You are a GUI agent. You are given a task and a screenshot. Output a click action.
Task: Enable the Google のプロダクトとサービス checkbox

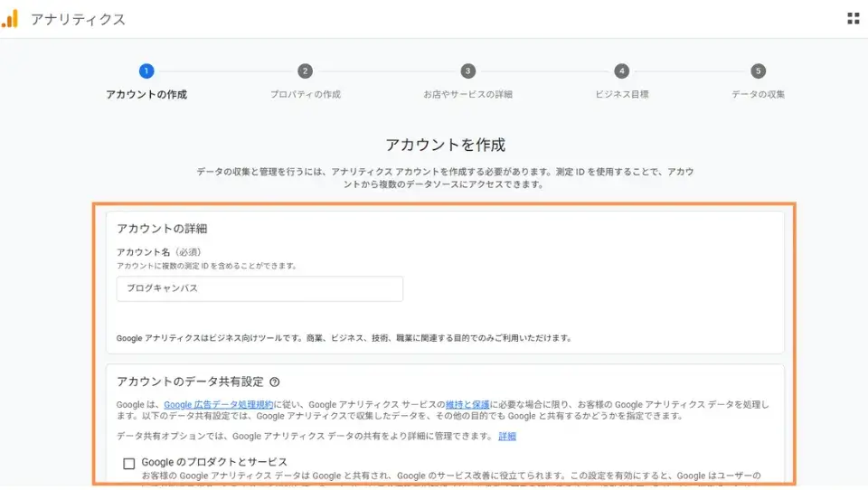(129, 464)
